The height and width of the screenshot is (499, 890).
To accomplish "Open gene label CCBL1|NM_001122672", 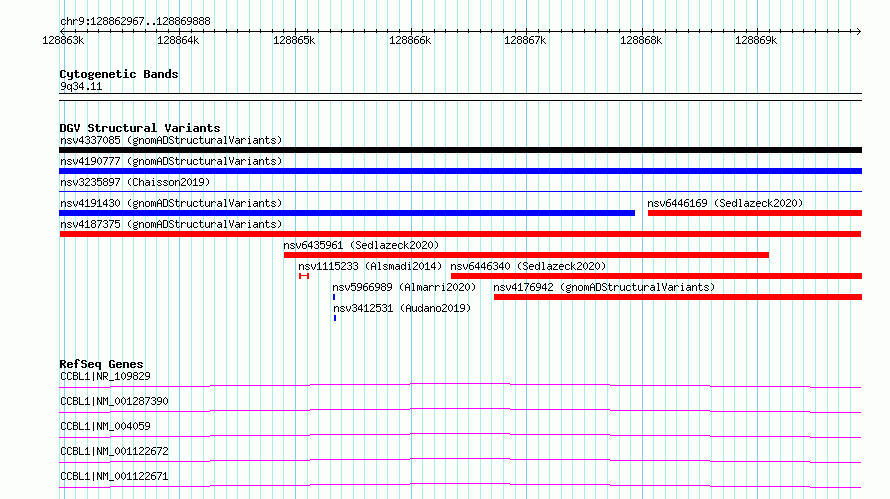I will (x=114, y=451).
